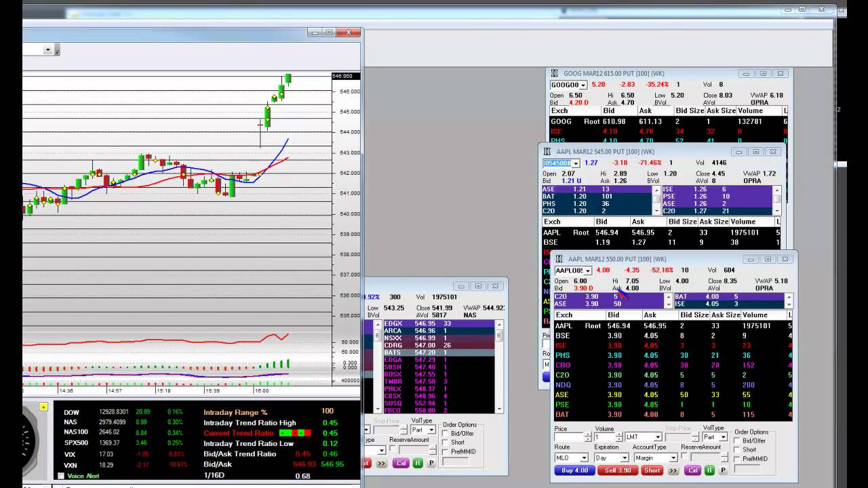
Task: Click scrollbar of AAPL 545 PUT ask quotes
Action: pyautogui.click(x=777, y=200)
